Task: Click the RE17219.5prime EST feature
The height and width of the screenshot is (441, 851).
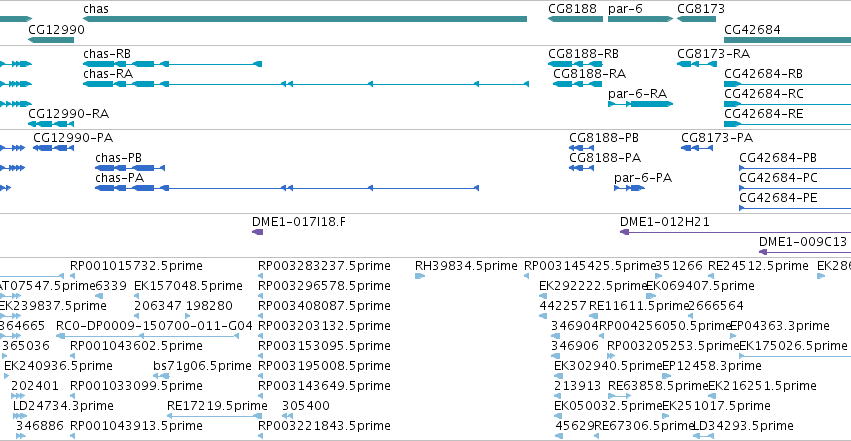Action: pos(214,416)
